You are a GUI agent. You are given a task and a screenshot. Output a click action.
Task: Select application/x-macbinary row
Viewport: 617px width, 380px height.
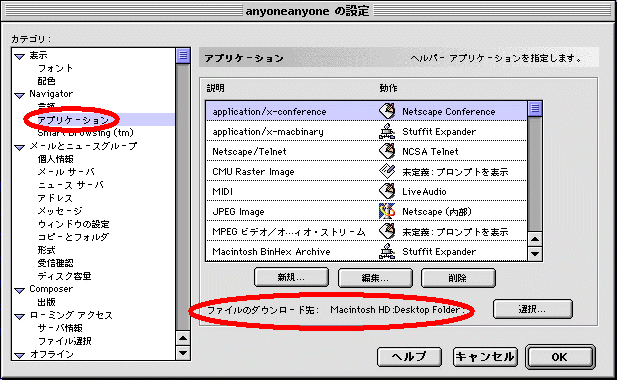click(x=366, y=131)
